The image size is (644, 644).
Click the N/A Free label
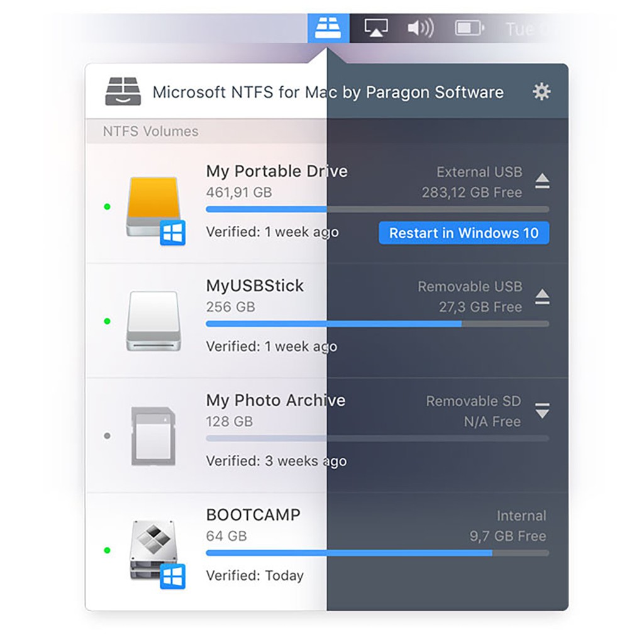point(492,421)
